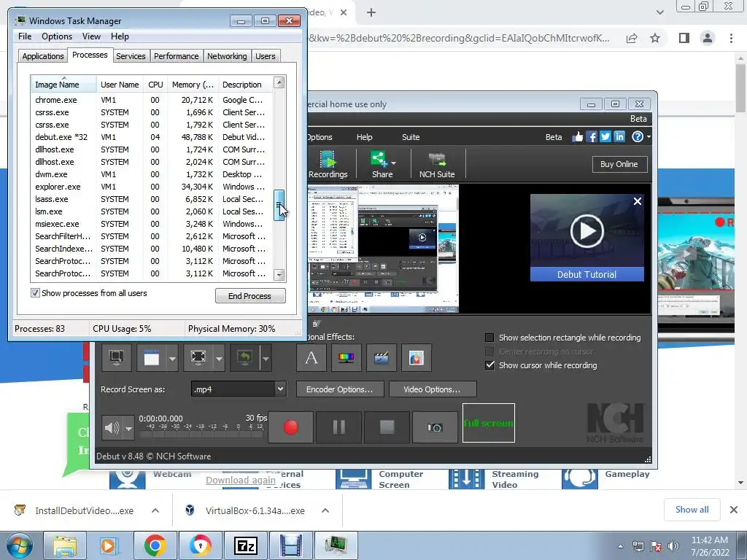Select the window capture mode icon
The width and height of the screenshot is (747, 560).
tap(152, 357)
